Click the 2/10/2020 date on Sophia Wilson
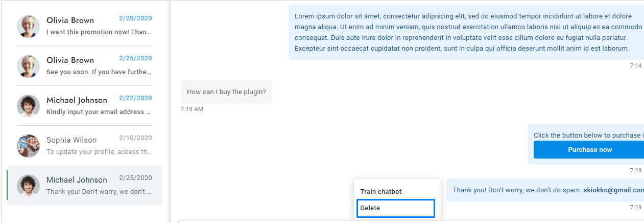The width and height of the screenshot is (644, 223). [x=135, y=138]
